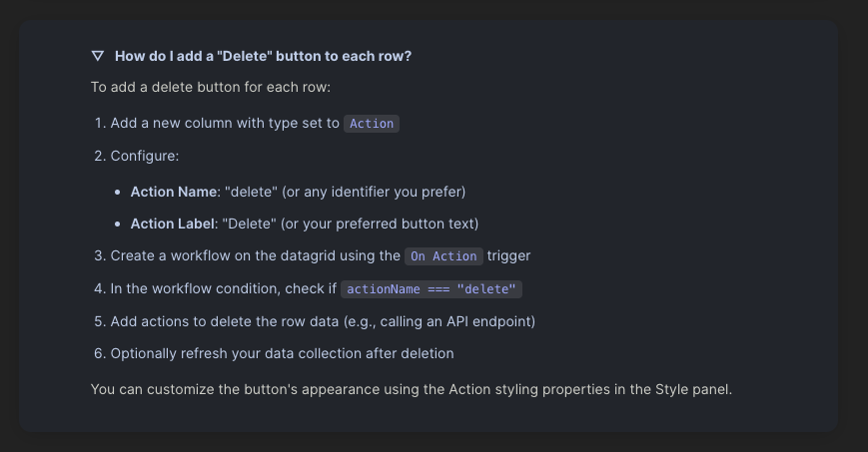This screenshot has width=868, height=452.
Task: Click the actionName === "delete" code snippet
Action: 432,289
